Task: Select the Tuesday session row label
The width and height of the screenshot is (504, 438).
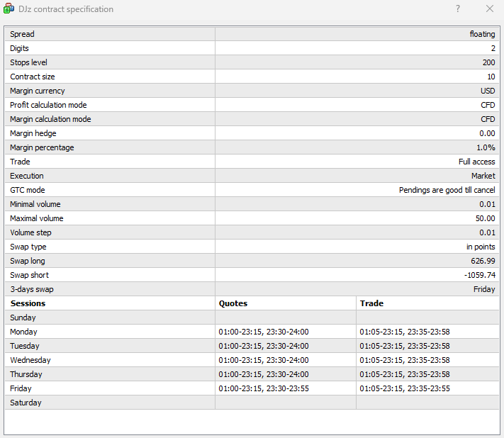Action: [24, 345]
